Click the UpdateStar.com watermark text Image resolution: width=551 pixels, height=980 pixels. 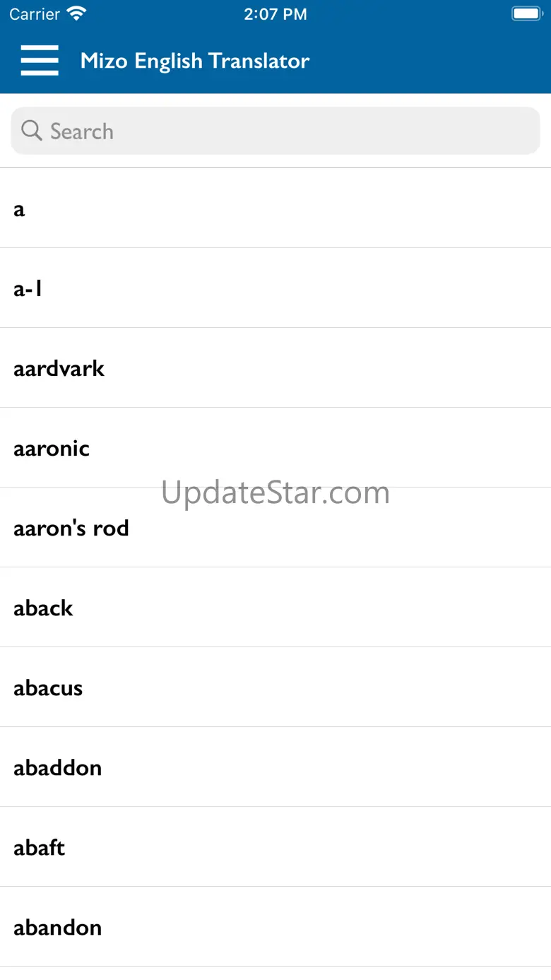275,492
